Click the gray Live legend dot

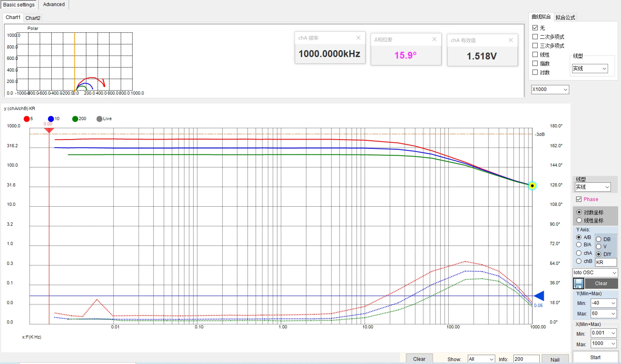[x=99, y=119]
